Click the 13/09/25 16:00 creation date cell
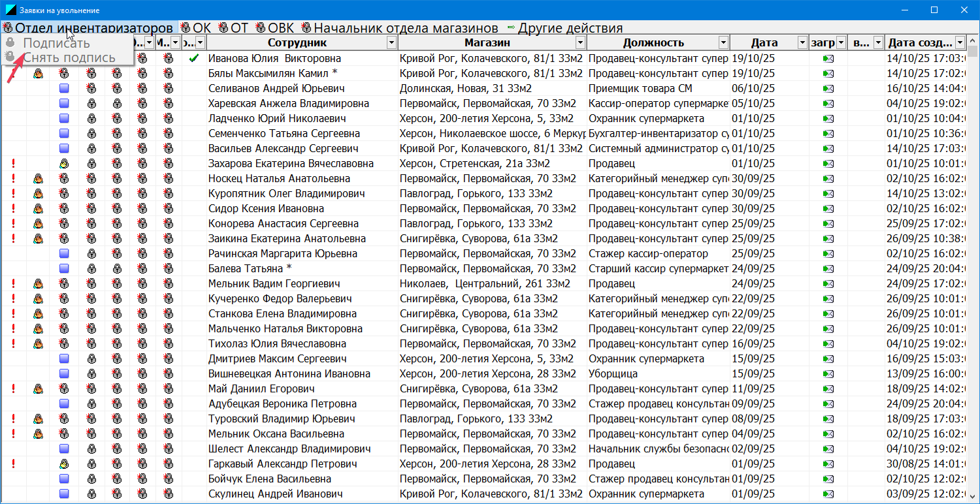This screenshot has width=980, height=504. 926,373
